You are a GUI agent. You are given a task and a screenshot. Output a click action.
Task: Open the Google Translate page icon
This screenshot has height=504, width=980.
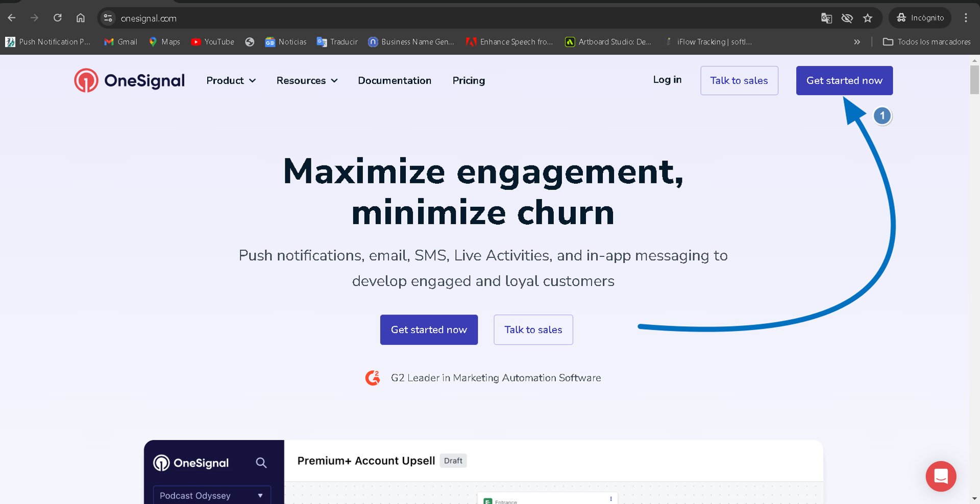pos(826,18)
